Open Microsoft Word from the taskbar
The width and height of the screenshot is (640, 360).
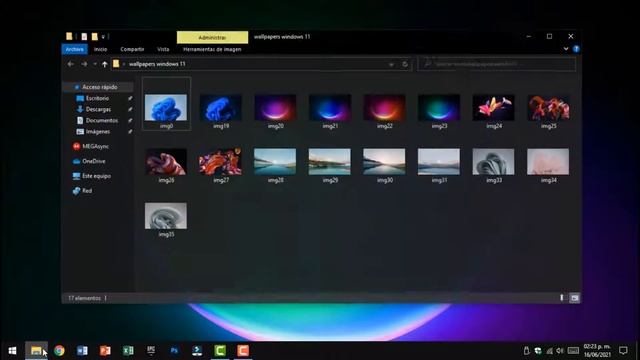point(82,351)
